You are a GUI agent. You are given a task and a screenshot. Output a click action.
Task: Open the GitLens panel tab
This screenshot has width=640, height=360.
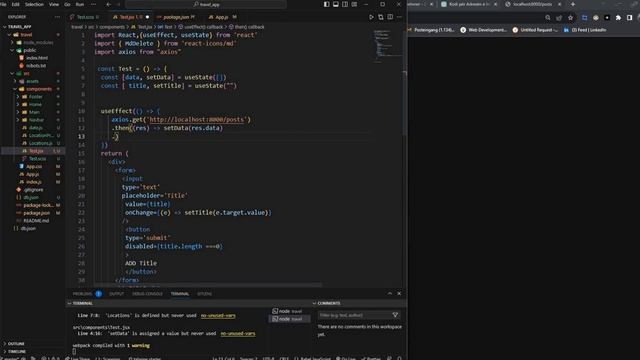coord(204,294)
